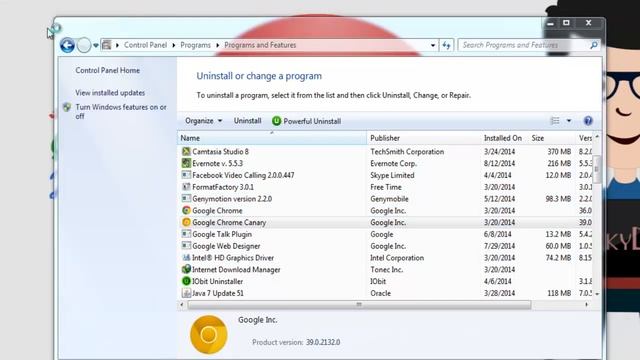Open the Organize menu
This screenshot has width=640, height=360.
click(203, 121)
